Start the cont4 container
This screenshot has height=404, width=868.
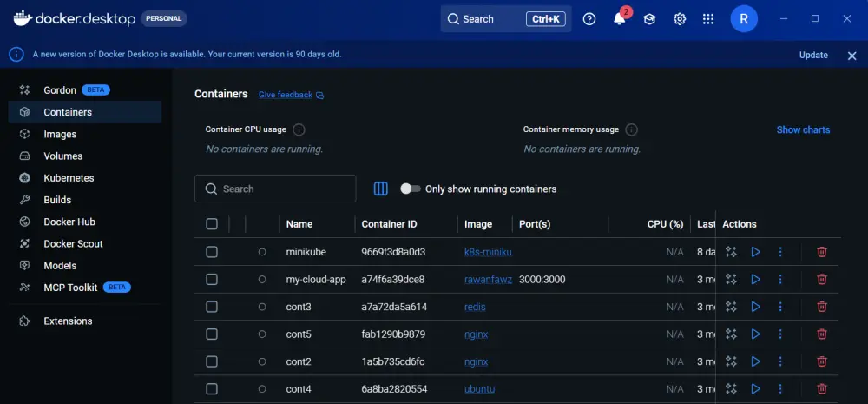pyautogui.click(x=756, y=389)
